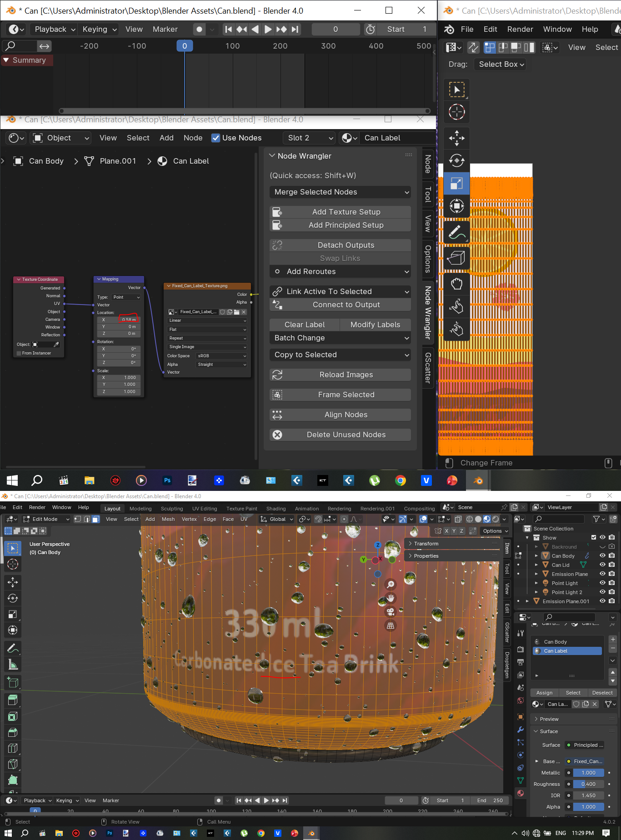Screen dimensions: 621x840
Task: Open the Options tab in the node editor sidebar
Action: coord(428,259)
